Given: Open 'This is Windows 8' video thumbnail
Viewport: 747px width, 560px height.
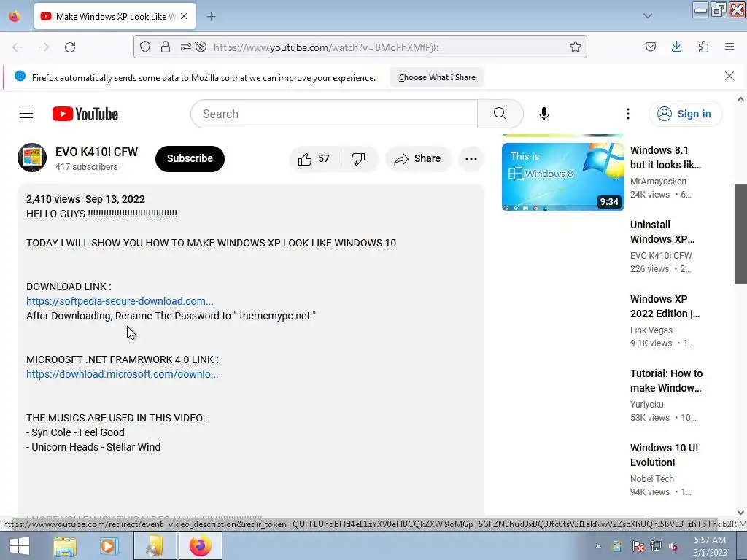Looking at the screenshot, I should 562,176.
